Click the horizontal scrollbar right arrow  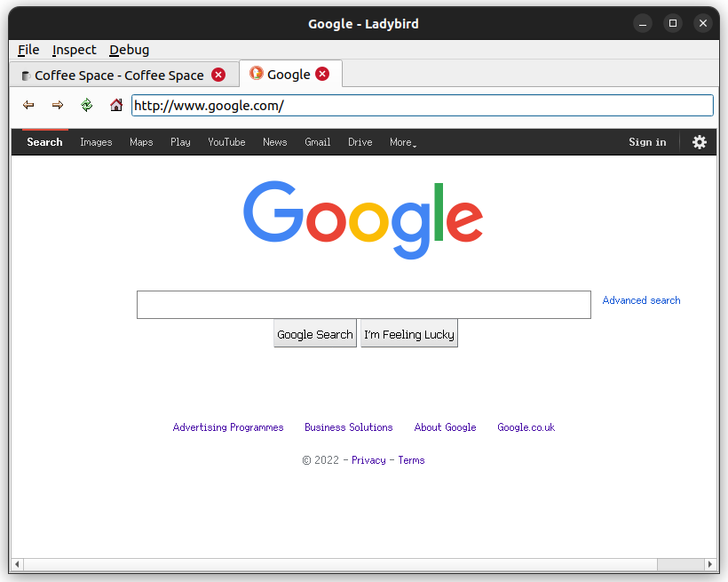pyautogui.click(x=709, y=564)
